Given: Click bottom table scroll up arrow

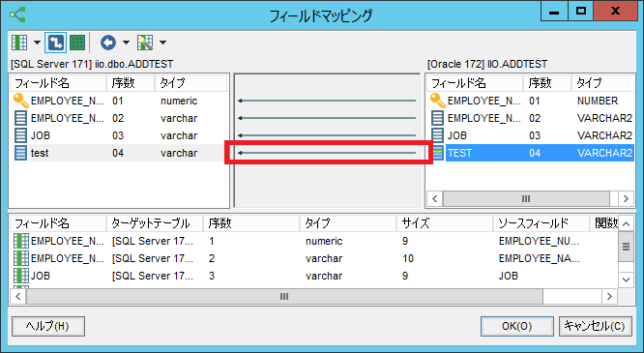Looking at the screenshot, I should pos(626,224).
